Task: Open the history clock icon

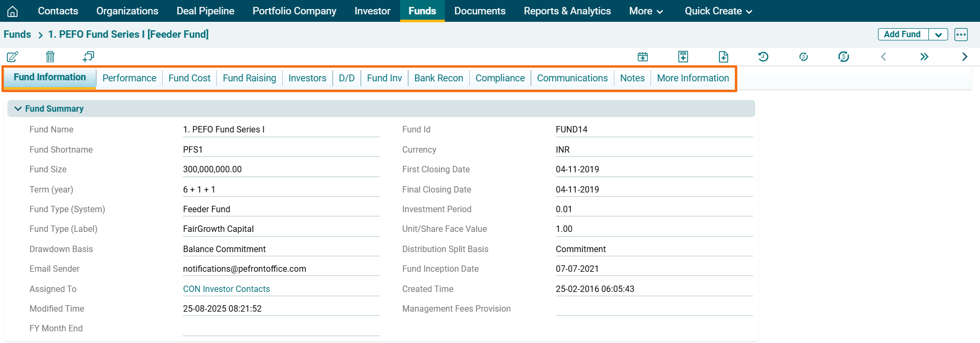Action: [x=763, y=56]
